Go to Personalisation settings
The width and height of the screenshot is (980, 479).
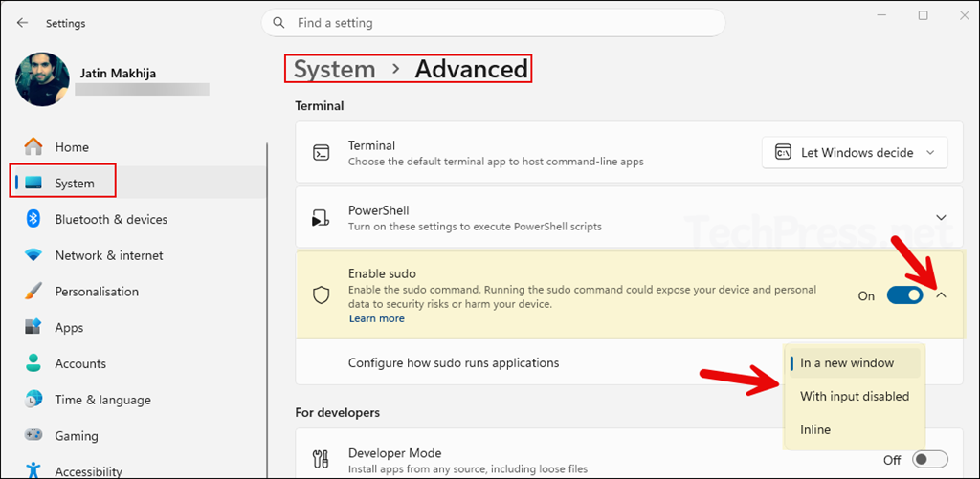pyautogui.click(x=96, y=292)
